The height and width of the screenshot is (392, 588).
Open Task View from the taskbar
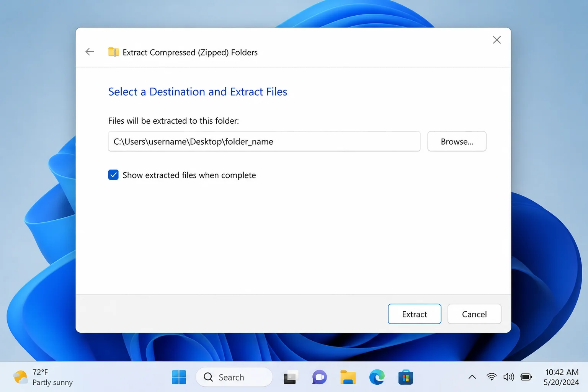coord(291,377)
